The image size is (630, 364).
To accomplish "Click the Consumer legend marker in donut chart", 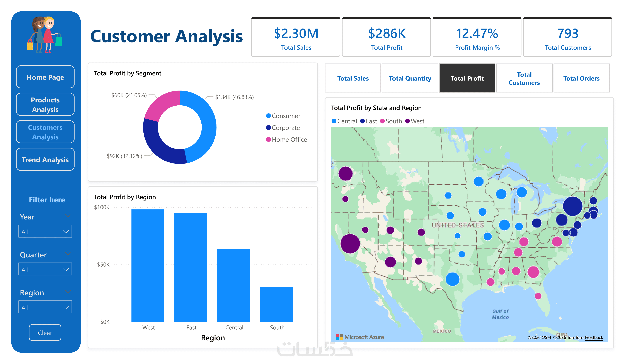I will (269, 116).
